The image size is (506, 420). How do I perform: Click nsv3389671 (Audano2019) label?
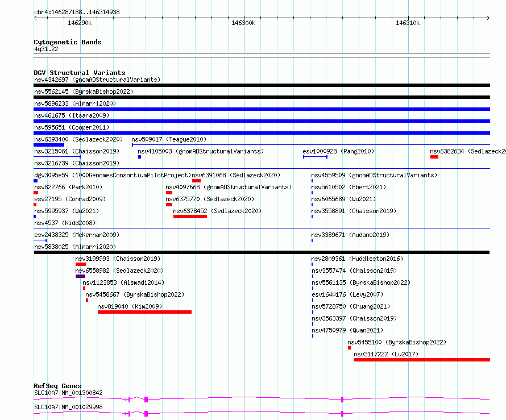pos(350,235)
